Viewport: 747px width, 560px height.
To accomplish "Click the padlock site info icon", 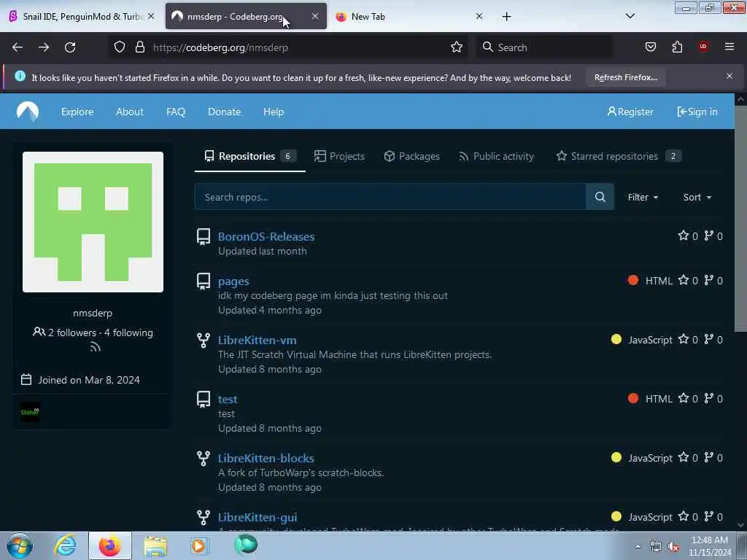I will (139, 47).
